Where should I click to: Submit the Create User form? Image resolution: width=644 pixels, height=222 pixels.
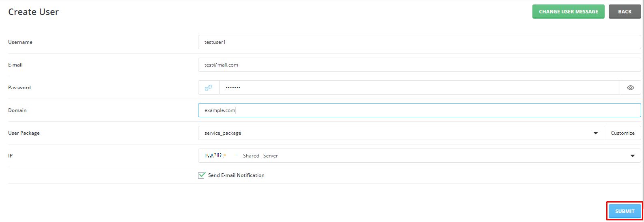pos(625,211)
